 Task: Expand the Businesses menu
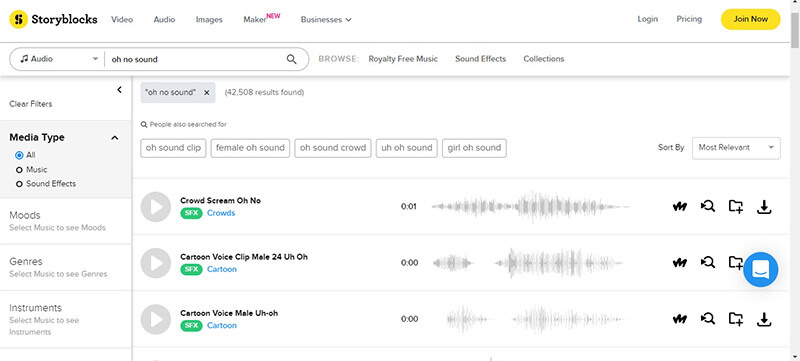[x=326, y=20]
